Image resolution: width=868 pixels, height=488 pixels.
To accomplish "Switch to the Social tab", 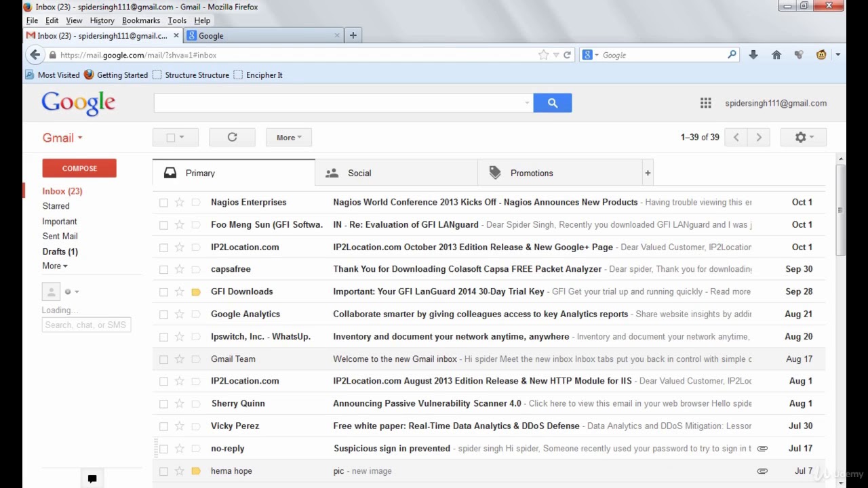I will [x=396, y=173].
